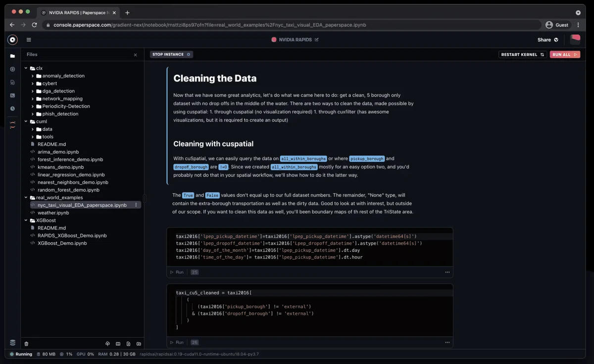Open Chrome's three-dot menu

pyautogui.click(x=578, y=25)
